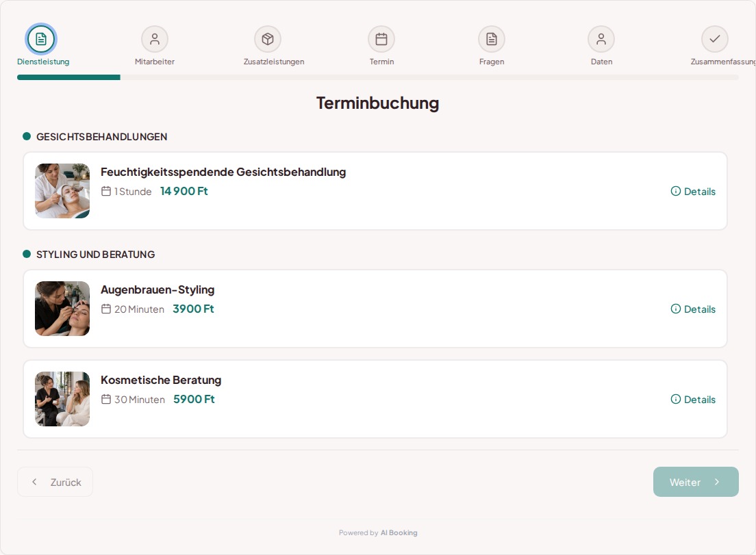The height and width of the screenshot is (555, 756).
Task: Choose Kosmetische Beratung service title
Action: 161,380
